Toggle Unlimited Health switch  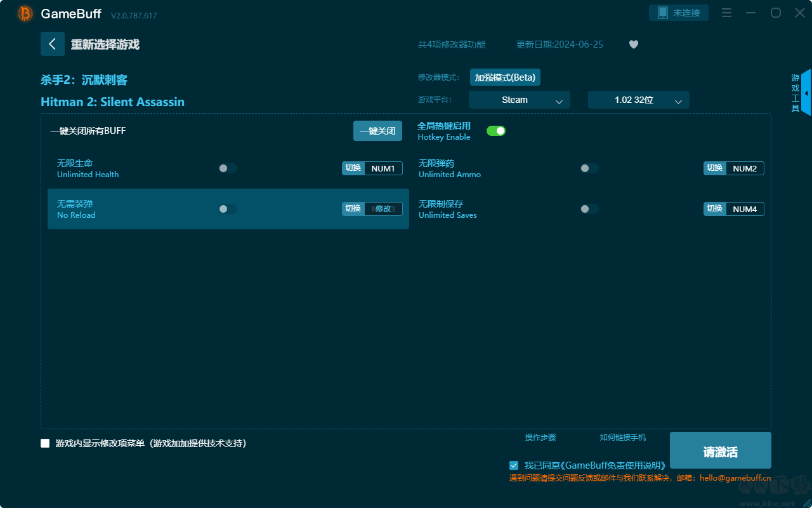228,168
